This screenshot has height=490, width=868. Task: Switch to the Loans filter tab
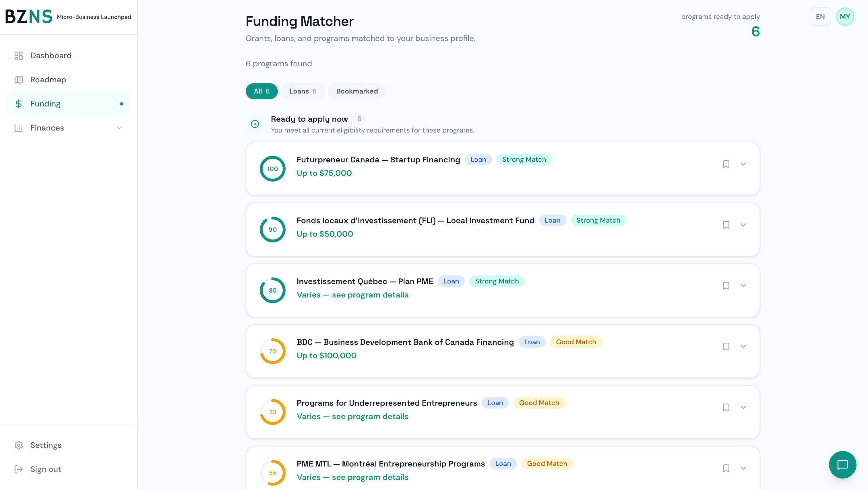pos(302,91)
